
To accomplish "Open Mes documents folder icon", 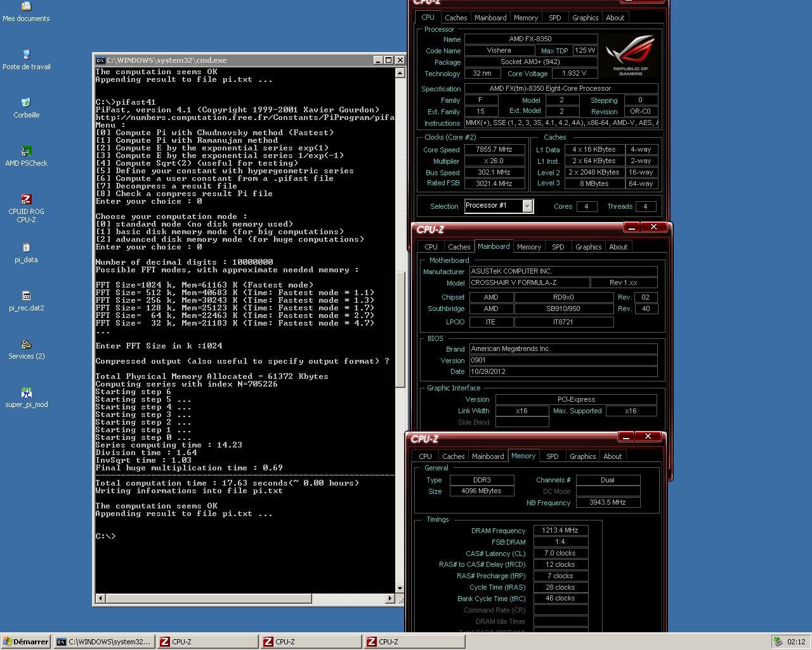I will [26, 7].
